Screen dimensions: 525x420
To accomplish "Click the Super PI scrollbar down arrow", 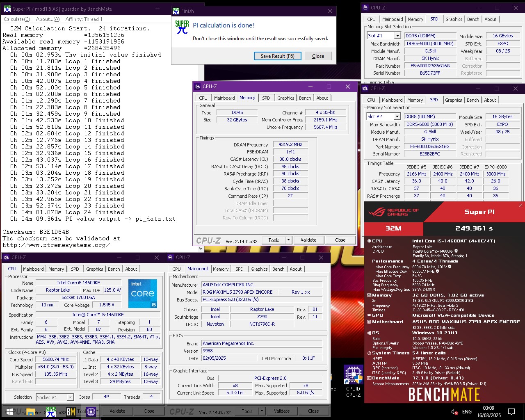I will pyautogui.click(x=201, y=249).
